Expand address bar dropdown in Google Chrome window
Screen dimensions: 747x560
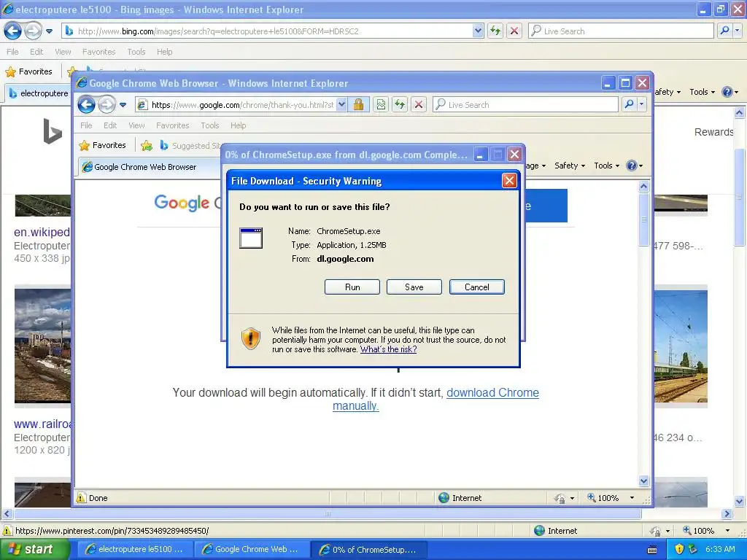pos(341,105)
